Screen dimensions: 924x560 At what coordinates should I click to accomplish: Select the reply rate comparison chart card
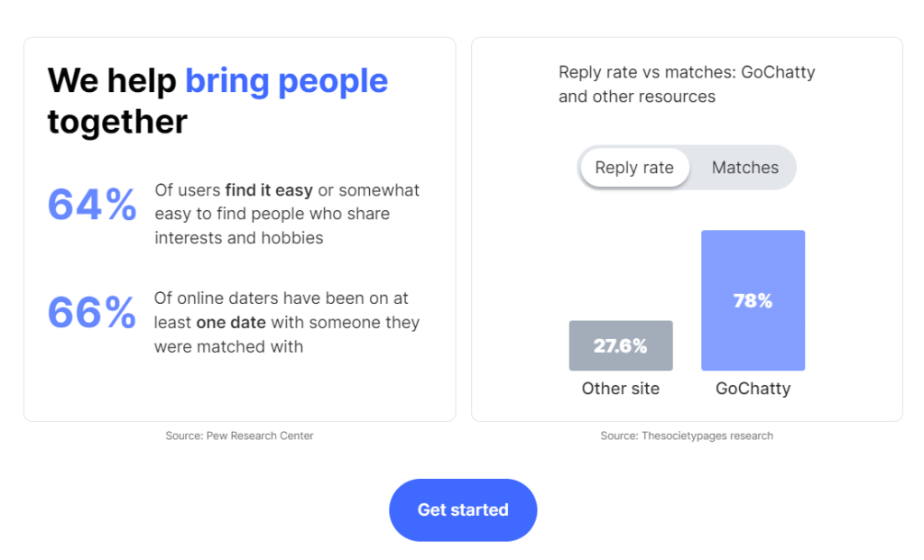686,227
